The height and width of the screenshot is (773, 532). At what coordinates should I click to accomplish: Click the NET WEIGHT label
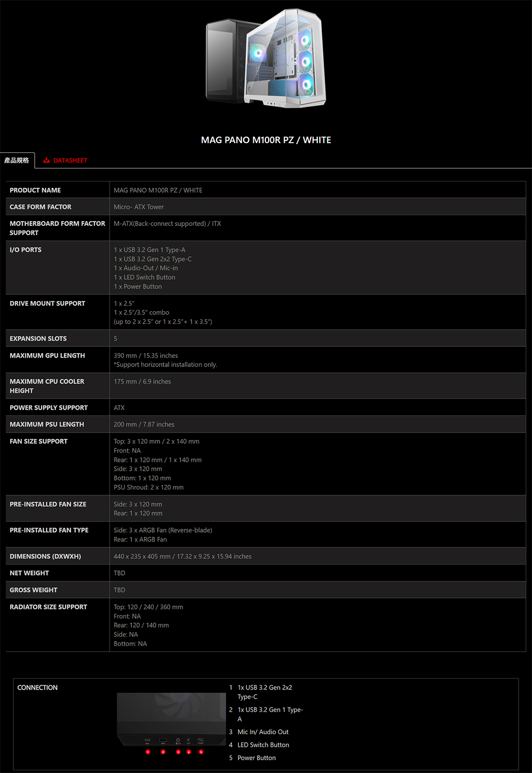click(x=29, y=573)
